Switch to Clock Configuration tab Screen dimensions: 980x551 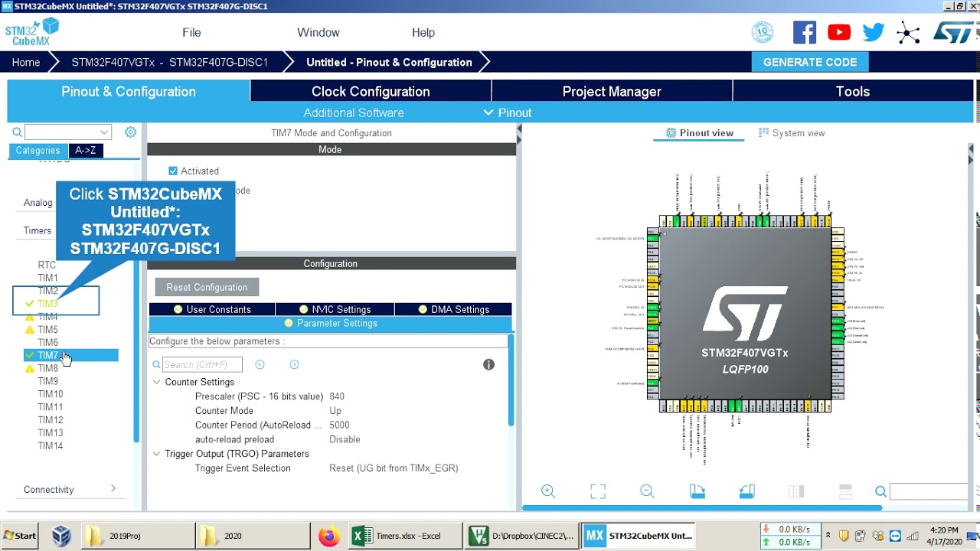click(x=371, y=91)
